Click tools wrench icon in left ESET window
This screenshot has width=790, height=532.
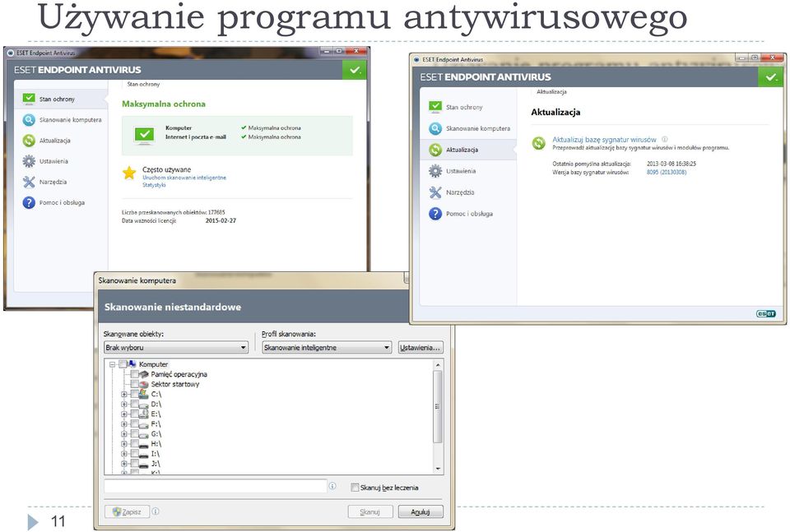coord(29,182)
